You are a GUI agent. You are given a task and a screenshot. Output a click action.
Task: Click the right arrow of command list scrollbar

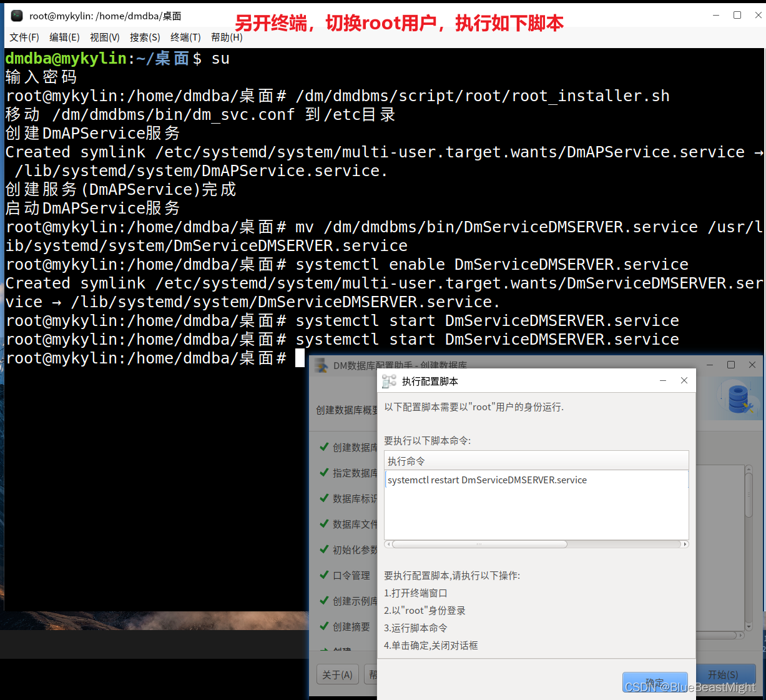tap(685, 544)
